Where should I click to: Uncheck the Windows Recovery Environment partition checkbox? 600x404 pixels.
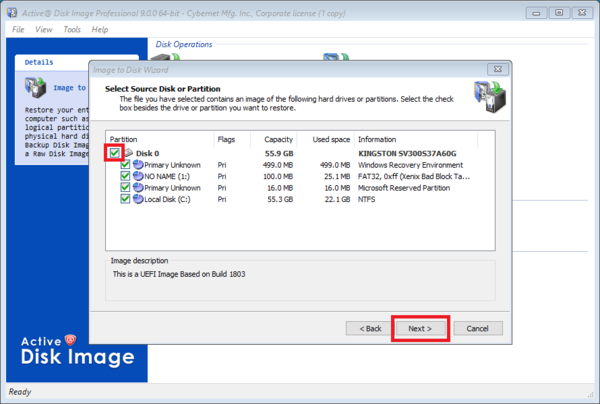point(125,165)
